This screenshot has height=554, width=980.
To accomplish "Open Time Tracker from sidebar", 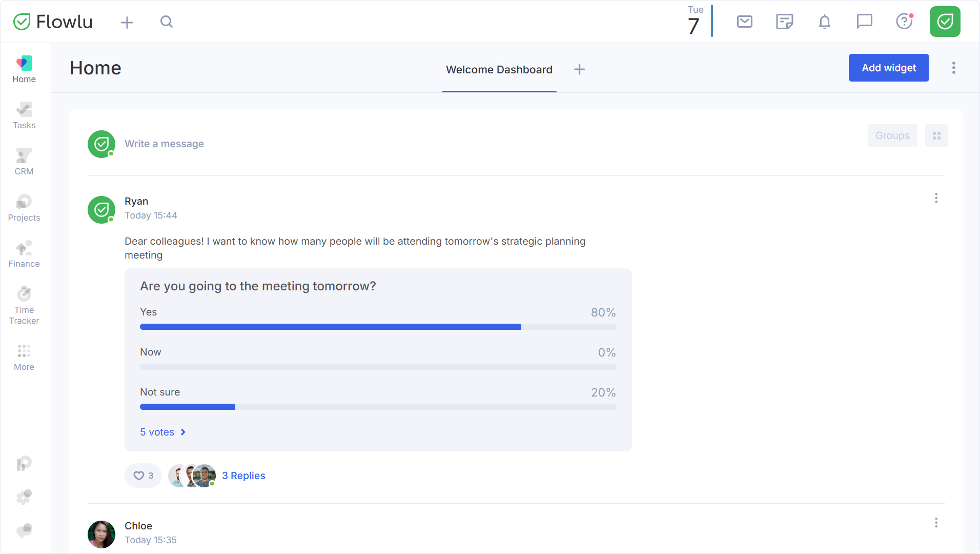I will (24, 306).
